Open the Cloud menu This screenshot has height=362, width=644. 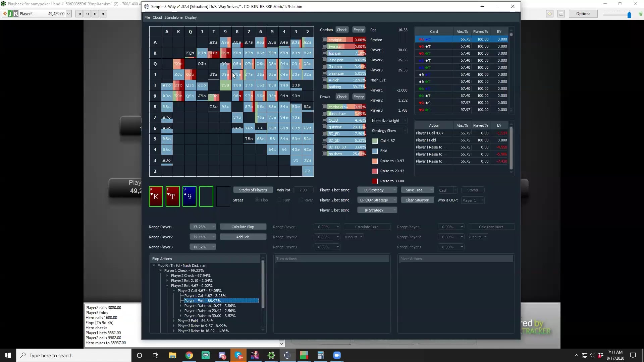[x=157, y=17]
